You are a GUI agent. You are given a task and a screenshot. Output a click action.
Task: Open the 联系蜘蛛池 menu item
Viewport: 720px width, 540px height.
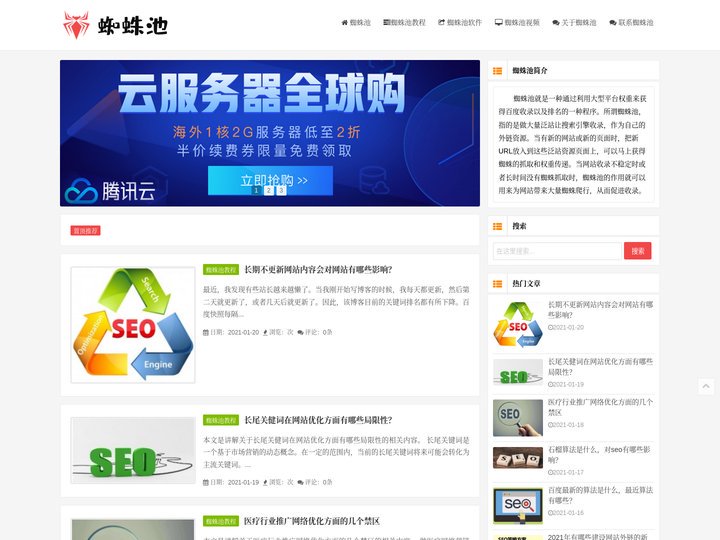click(x=631, y=22)
